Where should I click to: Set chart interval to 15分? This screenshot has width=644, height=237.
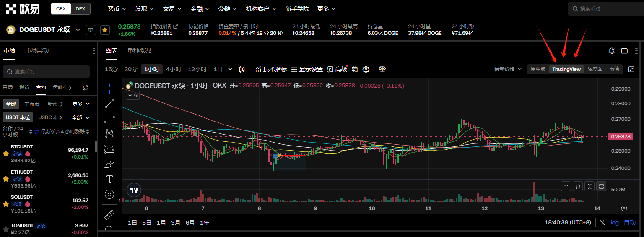111,69
